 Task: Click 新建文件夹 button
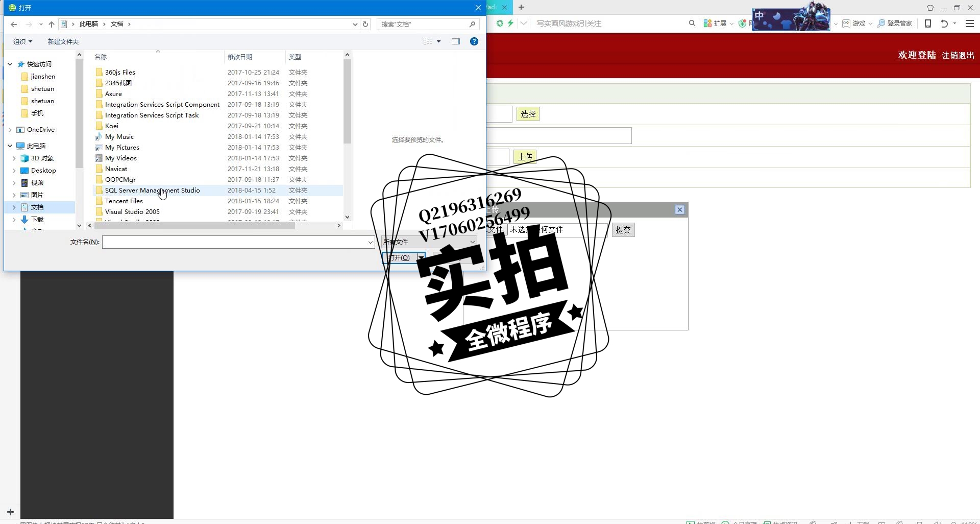point(63,41)
